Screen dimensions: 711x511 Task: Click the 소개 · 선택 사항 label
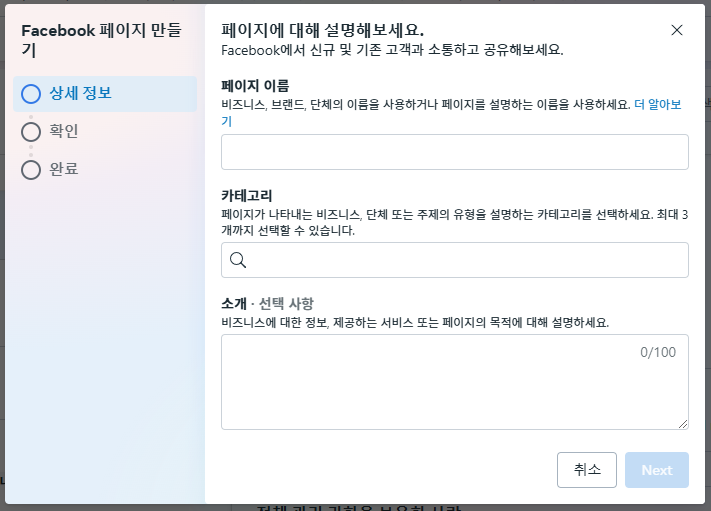click(268, 303)
